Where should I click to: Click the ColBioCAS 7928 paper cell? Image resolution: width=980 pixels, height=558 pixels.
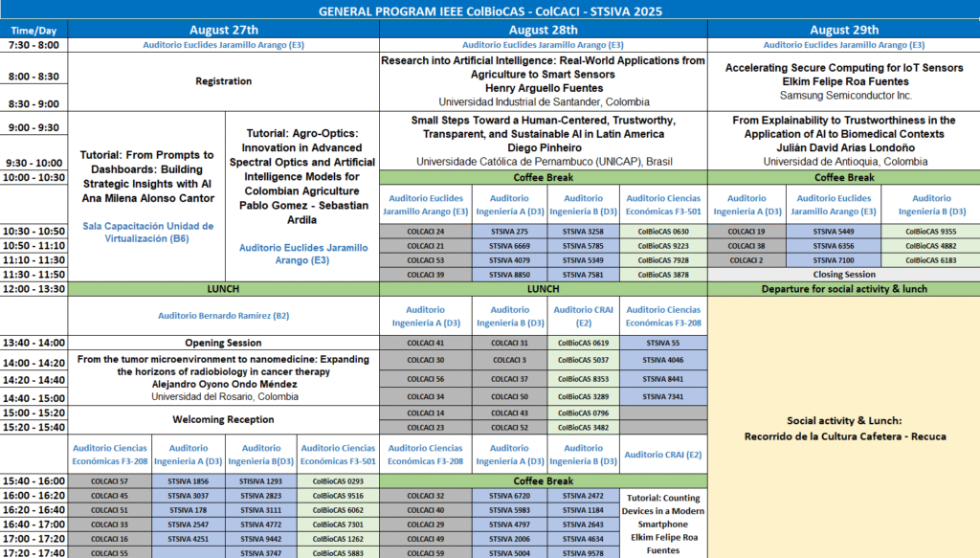pyautogui.click(x=663, y=260)
